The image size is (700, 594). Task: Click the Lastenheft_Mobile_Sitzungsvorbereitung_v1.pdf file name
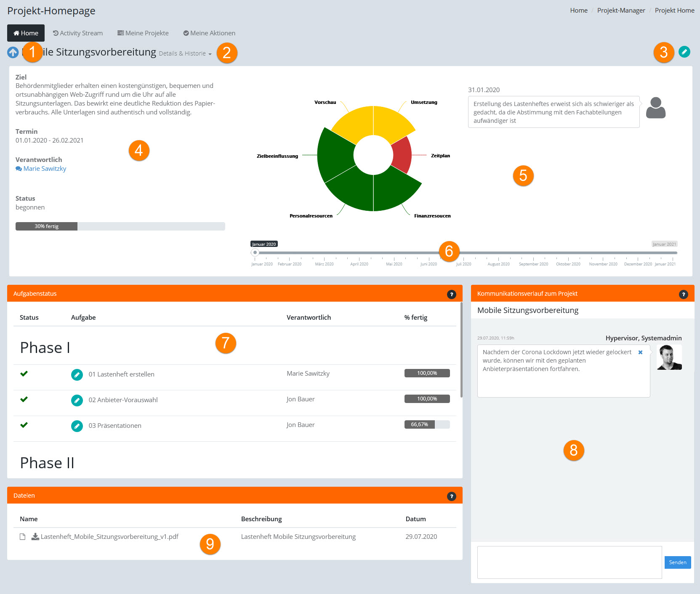pyautogui.click(x=109, y=537)
